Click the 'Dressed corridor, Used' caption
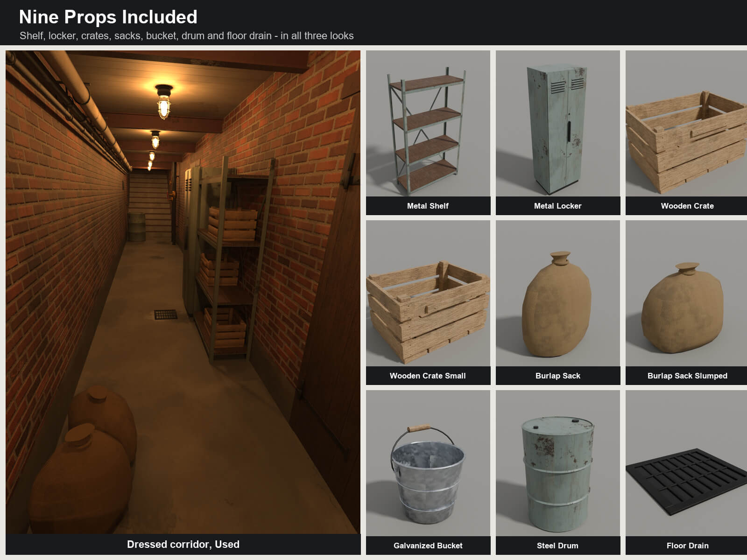Viewport: 747px width, 560px height. point(183,544)
